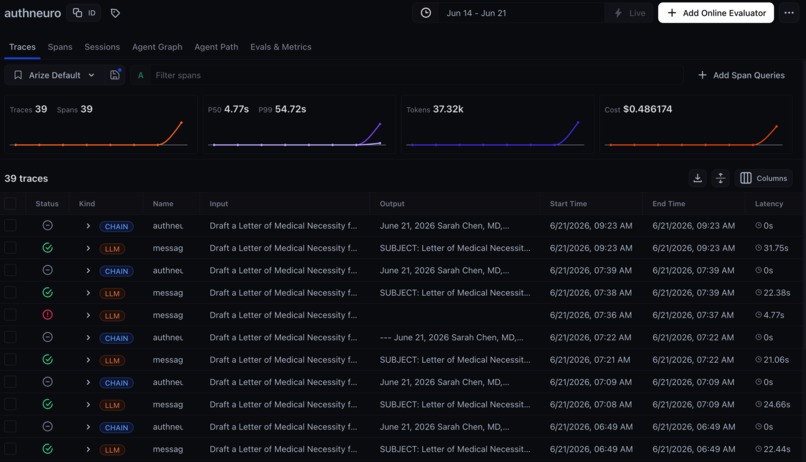806x462 pixels.
Task: Click the neutral status icon on 09:23 AM CHAIN row
Action: click(47, 225)
